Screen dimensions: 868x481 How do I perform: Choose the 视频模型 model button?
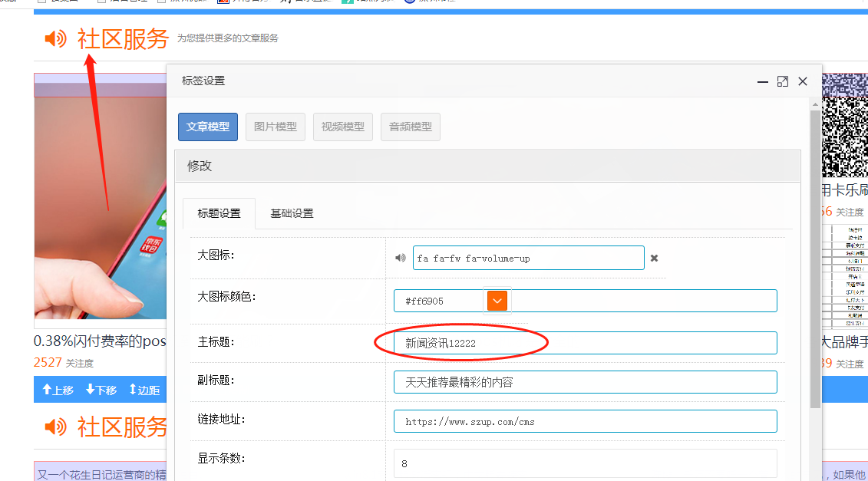click(x=343, y=127)
